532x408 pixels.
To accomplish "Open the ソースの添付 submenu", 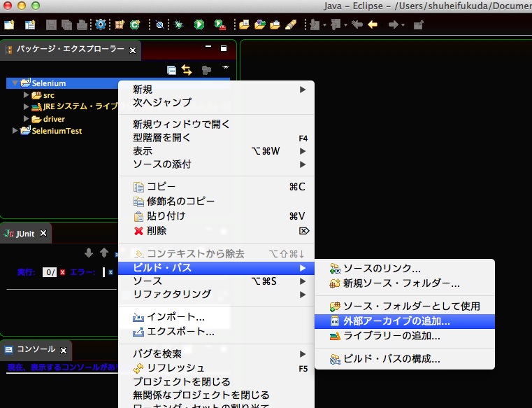I will (216, 164).
